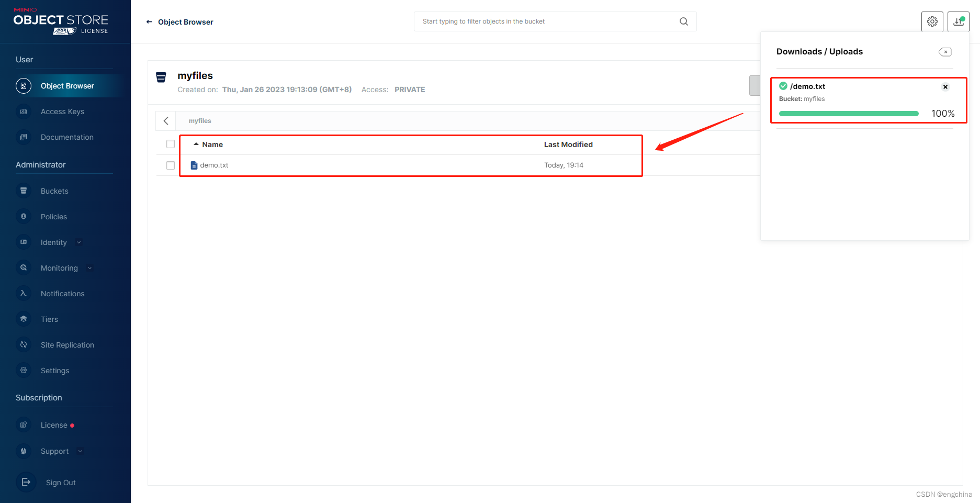Click the Identity sidebar icon
The width and height of the screenshot is (980, 503).
coord(24,242)
